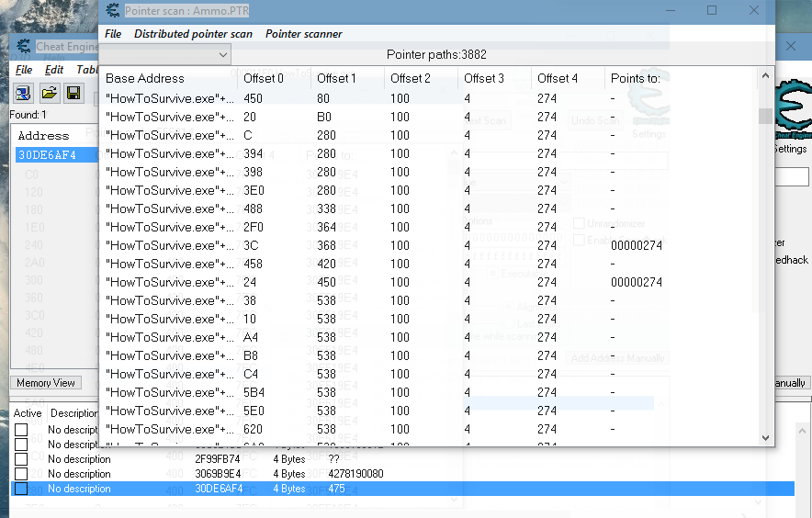The width and height of the screenshot is (812, 518).
Task: Maximize the Pointer scan window
Action: [x=712, y=11]
